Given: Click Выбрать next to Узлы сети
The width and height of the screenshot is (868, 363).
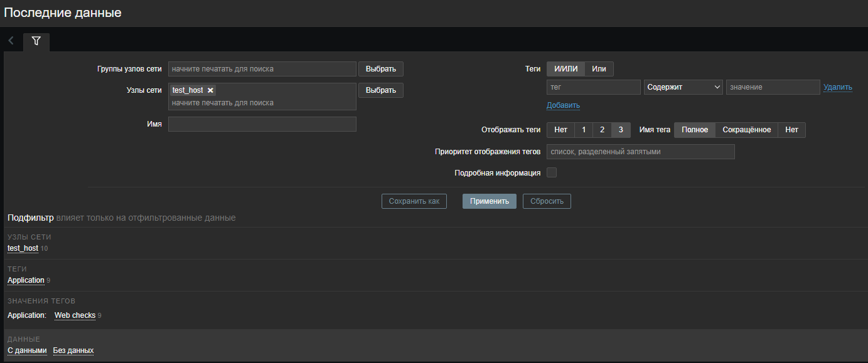Looking at the screenshot, I should (380, 90).
